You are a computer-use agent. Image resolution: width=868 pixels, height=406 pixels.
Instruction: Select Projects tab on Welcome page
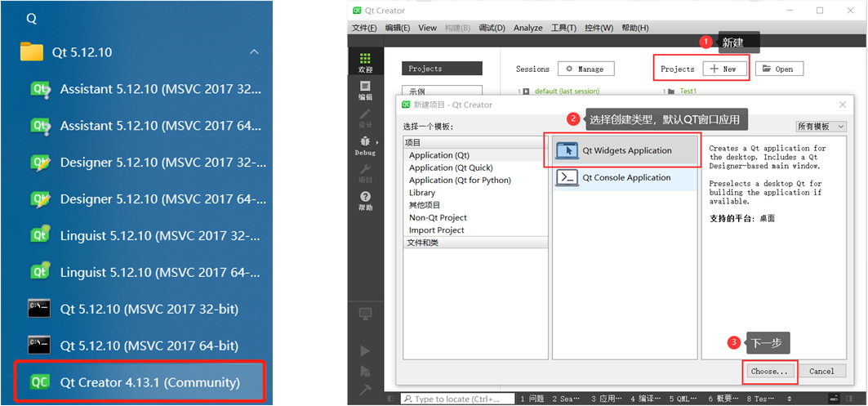[x=442, y=69]
